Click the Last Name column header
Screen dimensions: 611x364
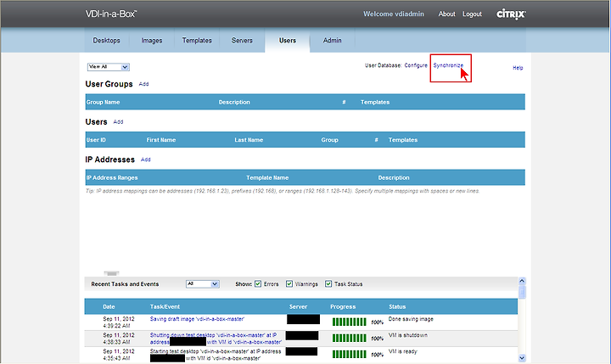click(249, 140)
